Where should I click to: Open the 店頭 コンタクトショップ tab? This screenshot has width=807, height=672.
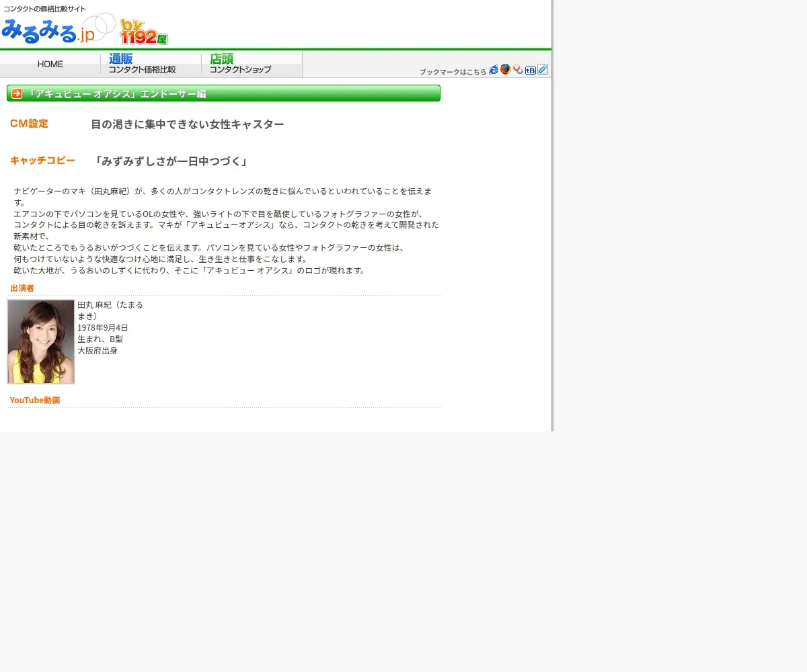click(252, 65)
